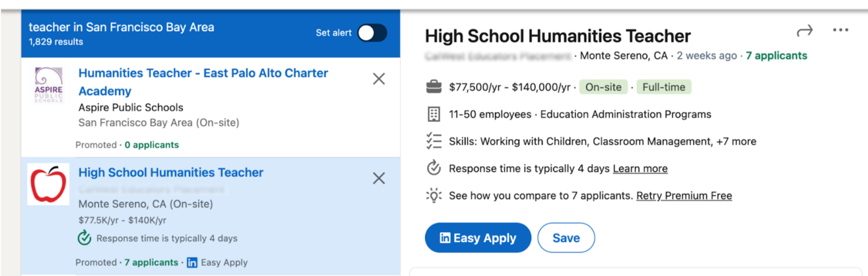Toggle the Set alert switch

[372, 33]
